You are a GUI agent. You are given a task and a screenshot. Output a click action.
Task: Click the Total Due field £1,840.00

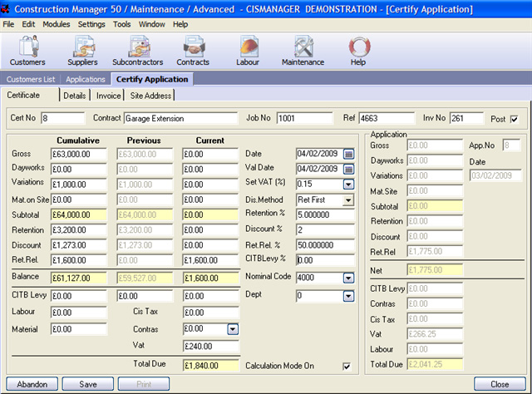(210, 366)
